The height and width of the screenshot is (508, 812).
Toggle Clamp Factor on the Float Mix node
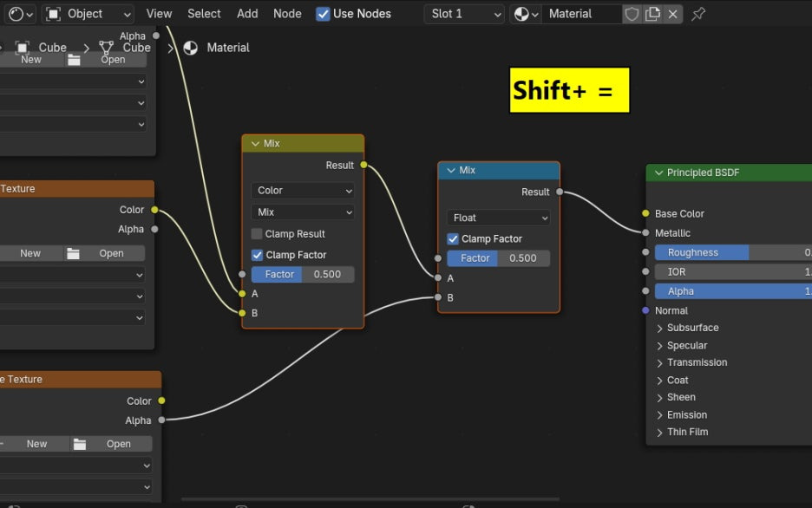point(453,239)
